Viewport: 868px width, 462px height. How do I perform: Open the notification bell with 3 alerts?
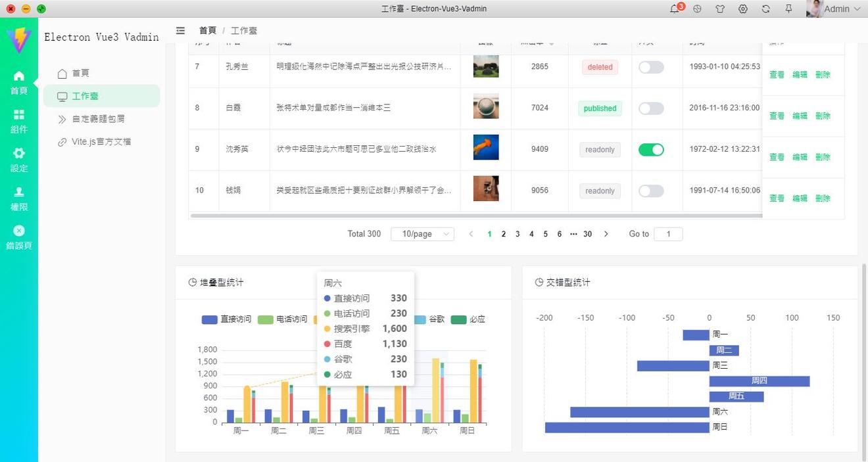675,9
